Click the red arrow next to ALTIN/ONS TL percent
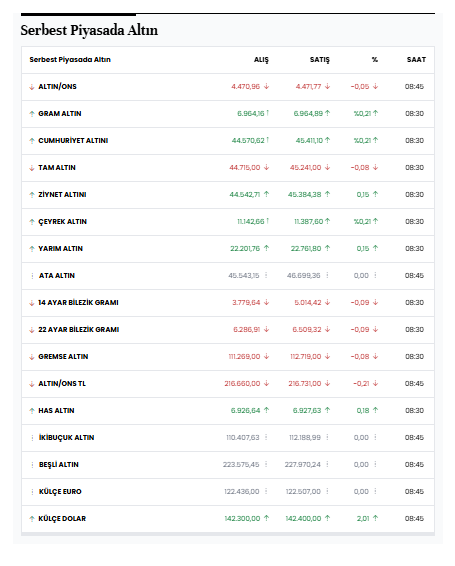 (x=376, y=383)
